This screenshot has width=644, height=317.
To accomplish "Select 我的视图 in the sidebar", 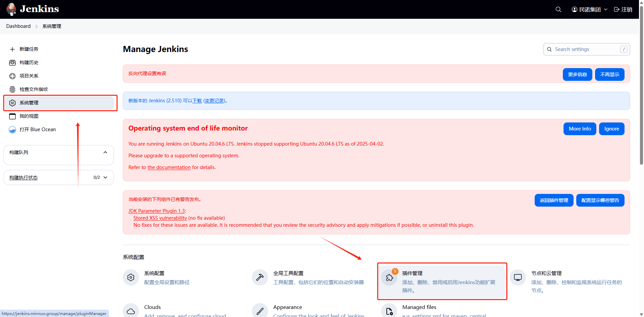I will point(29,116).
